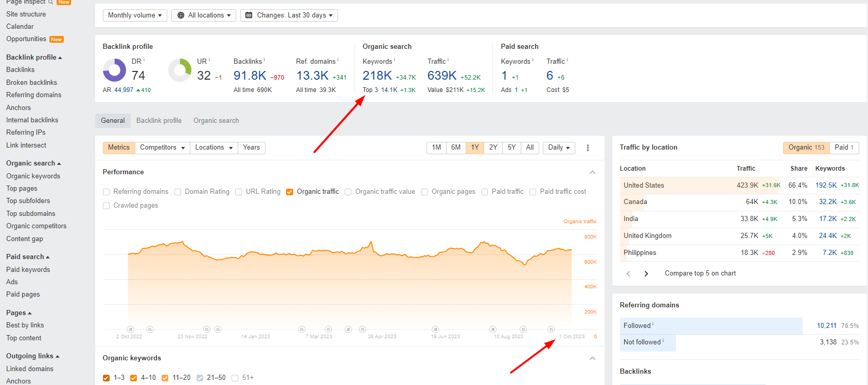
Task: Select the 2Y time range tab
Action: tap(493, 148)
